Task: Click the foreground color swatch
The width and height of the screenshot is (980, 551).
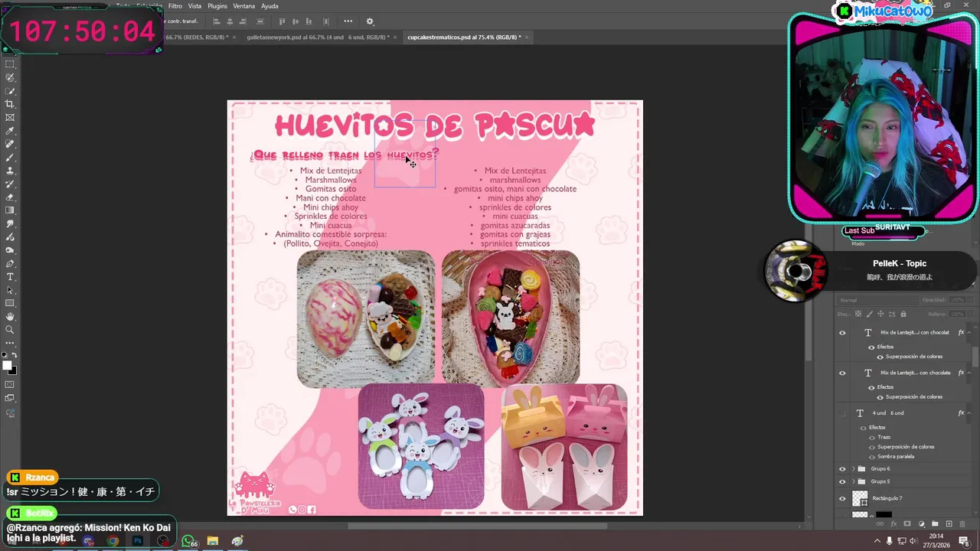Action: click(7, 366)
